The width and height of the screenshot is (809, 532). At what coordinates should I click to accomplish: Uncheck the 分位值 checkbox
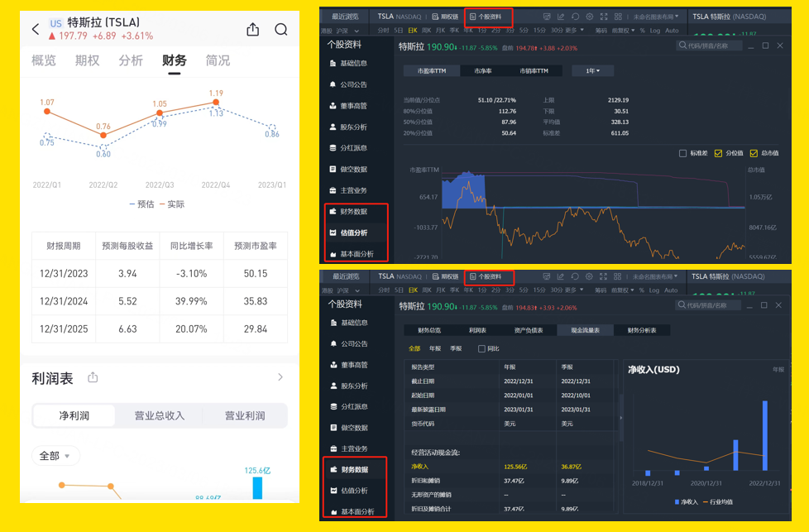pos(718,153)
